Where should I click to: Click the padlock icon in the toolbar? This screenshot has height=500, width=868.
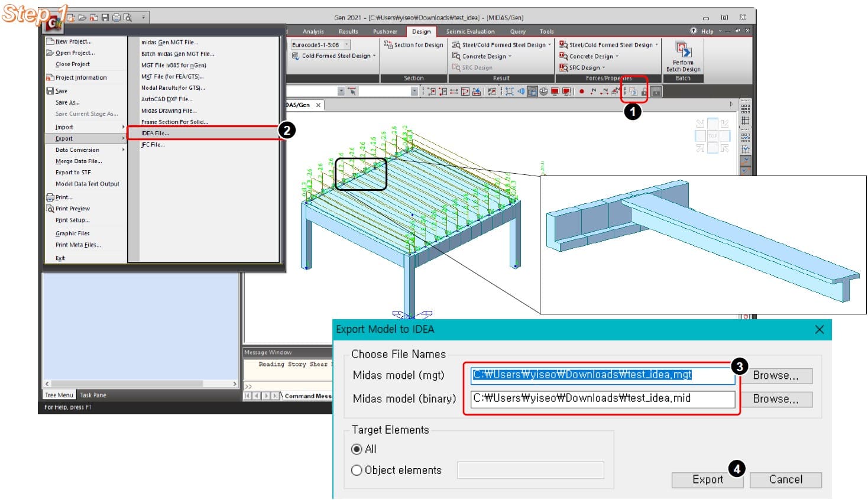click(x=644, y=91)
